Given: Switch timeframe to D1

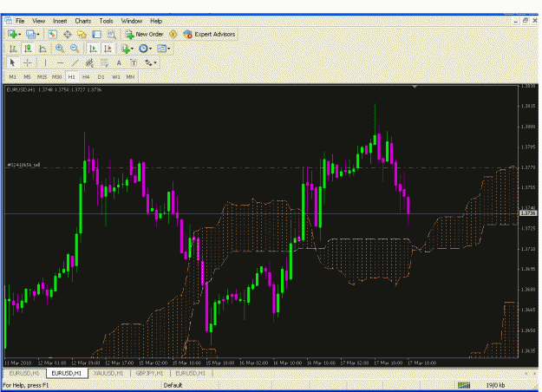Looking at the screenshot, I should (x=101, y=77).
